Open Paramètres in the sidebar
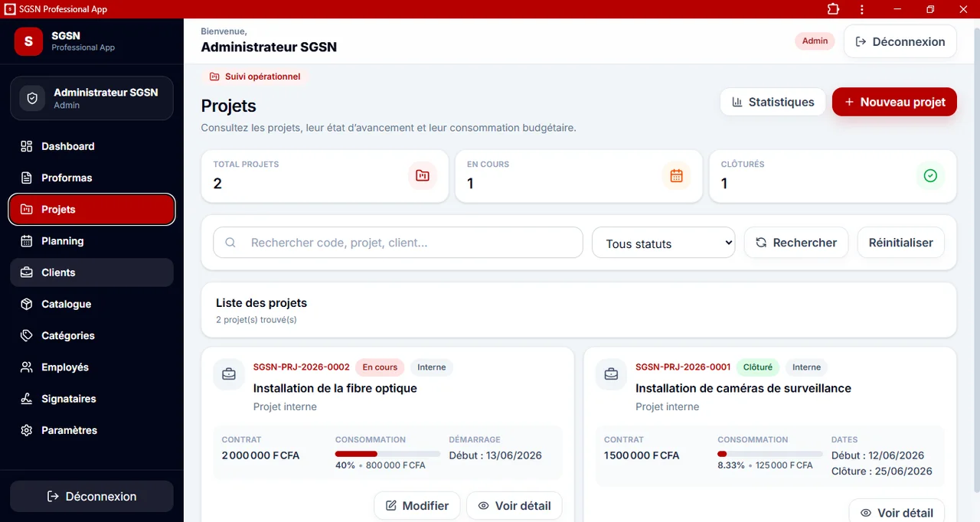Viewport: 980px width, 522px height. 92,430
